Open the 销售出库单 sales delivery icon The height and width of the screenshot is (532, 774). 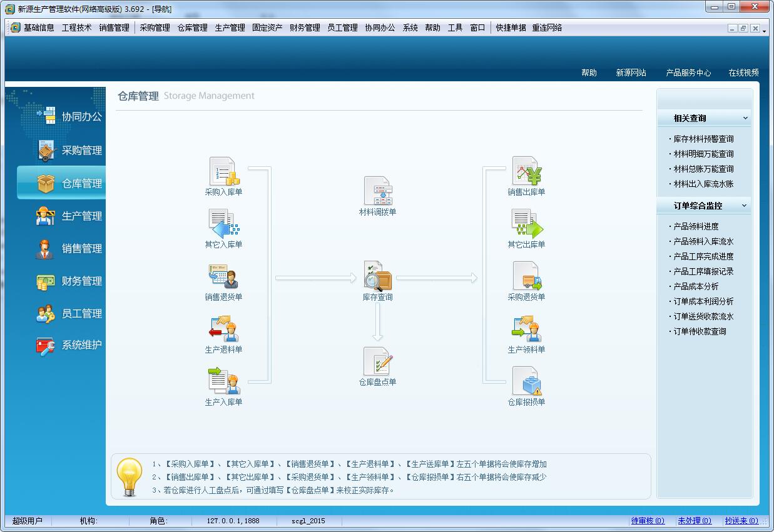tap(526, 172)
